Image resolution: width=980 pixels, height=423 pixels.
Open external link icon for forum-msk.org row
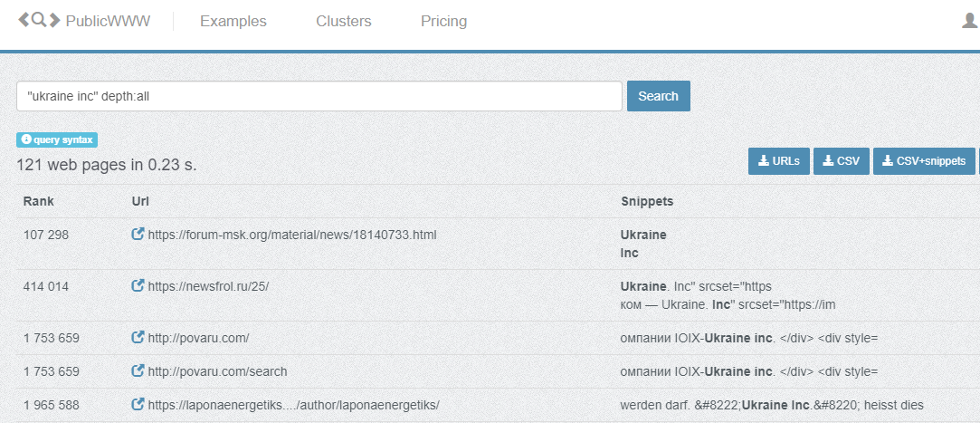[138, 235]
